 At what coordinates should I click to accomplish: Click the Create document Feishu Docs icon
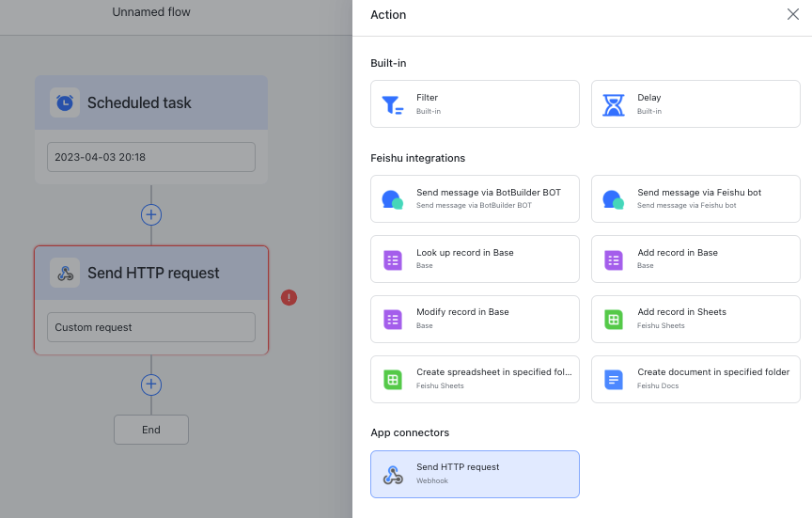[614, 380]
